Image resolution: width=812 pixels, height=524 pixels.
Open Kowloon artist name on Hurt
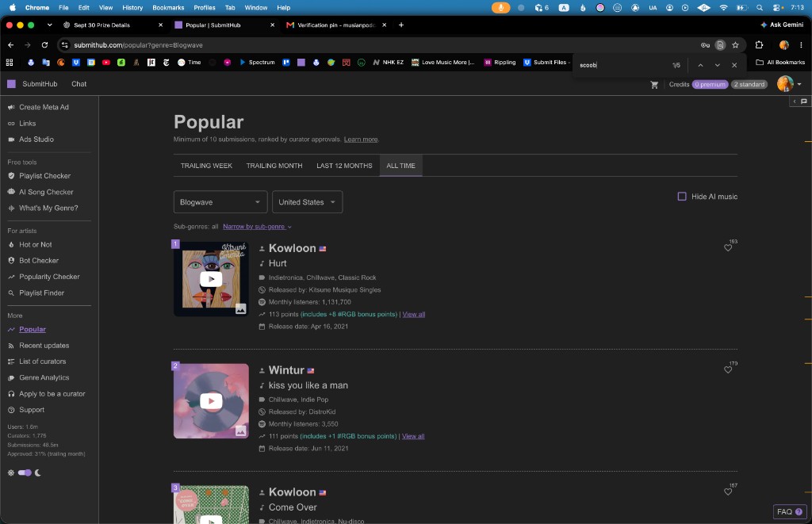(292, 248)
